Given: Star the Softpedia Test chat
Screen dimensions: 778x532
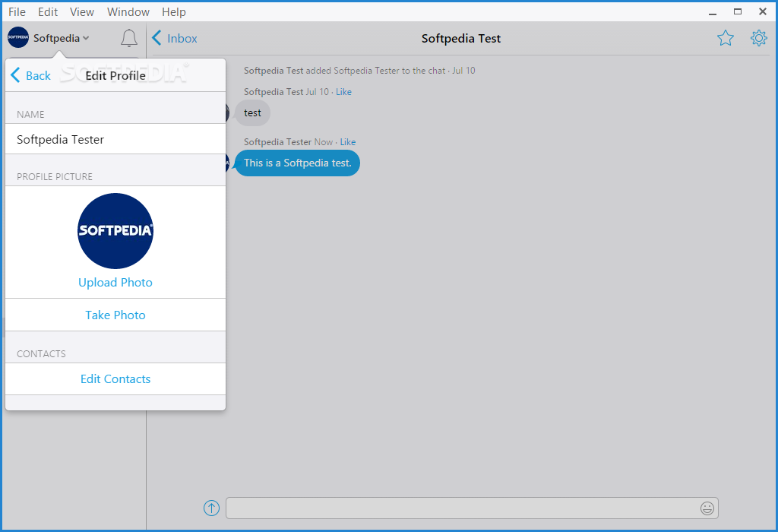Looking at the screenshot, I should pyautogui.click(x=726, y=38).
